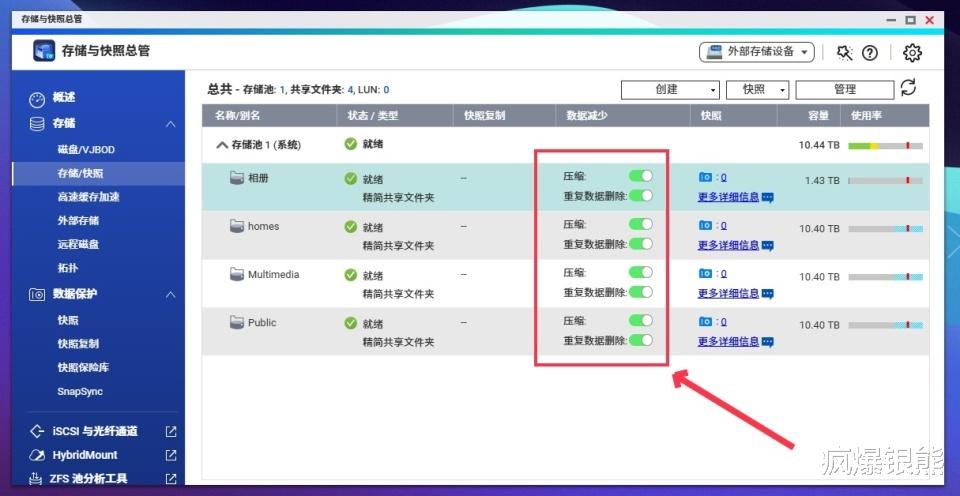Viewport: 960px width, 496px height.
Task: Click the 存储 database icon in the sidebar
Action: pos(37,124)
